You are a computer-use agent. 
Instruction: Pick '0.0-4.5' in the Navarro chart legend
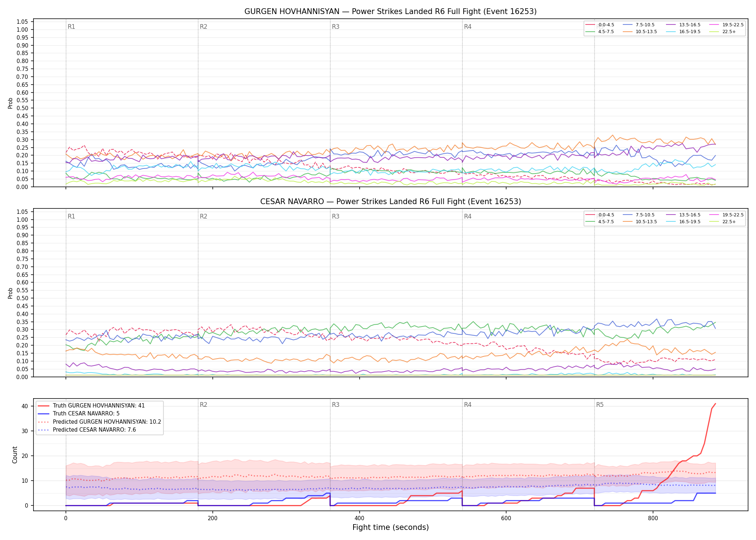coord(600,215)
